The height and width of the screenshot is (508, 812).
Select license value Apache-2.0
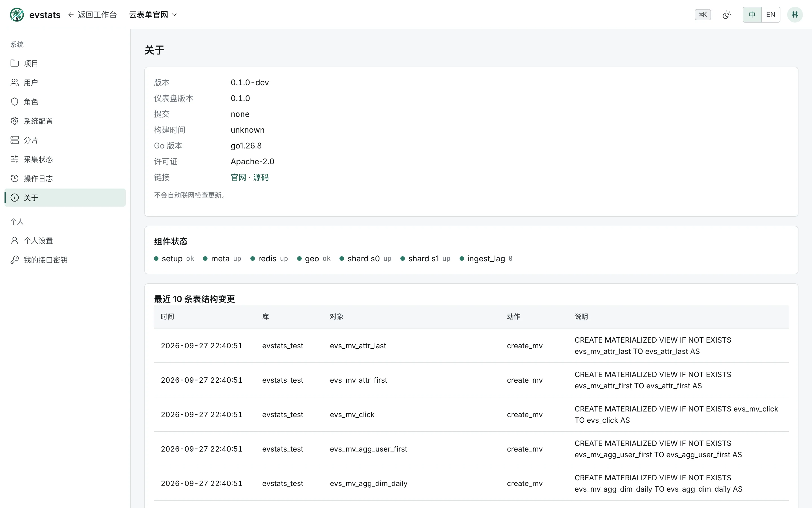point(252,161)
